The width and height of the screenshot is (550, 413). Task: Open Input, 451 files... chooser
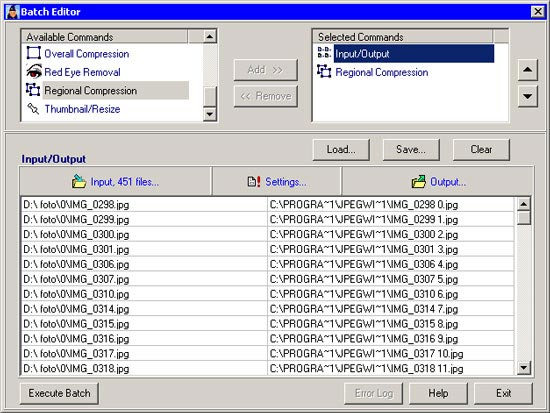[115, 181]
